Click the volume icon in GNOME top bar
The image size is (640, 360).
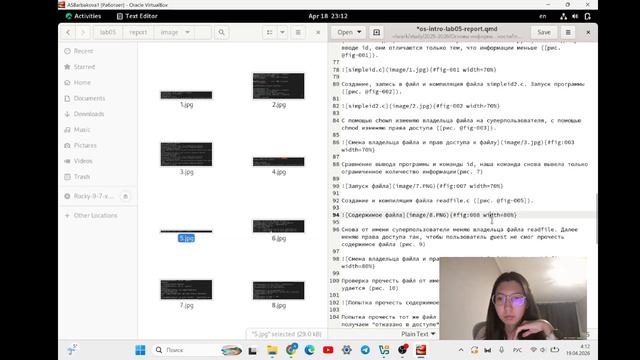(x=575, y=16)
